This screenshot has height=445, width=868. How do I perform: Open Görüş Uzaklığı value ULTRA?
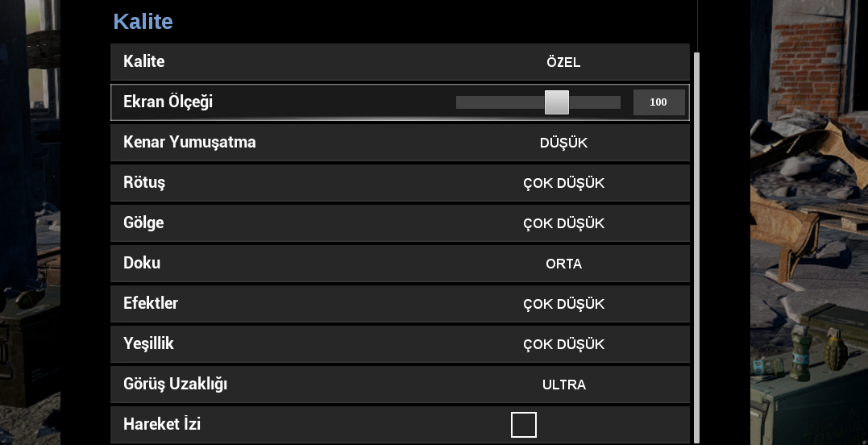tap(563, 385)
